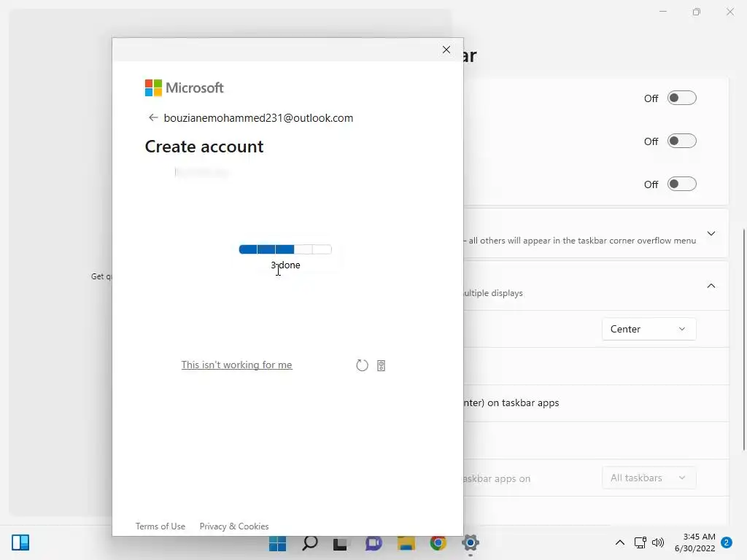Click the 'Create account' heading
Image resolution: width=747 pixels, height=560 pixels.
[204, 147]
